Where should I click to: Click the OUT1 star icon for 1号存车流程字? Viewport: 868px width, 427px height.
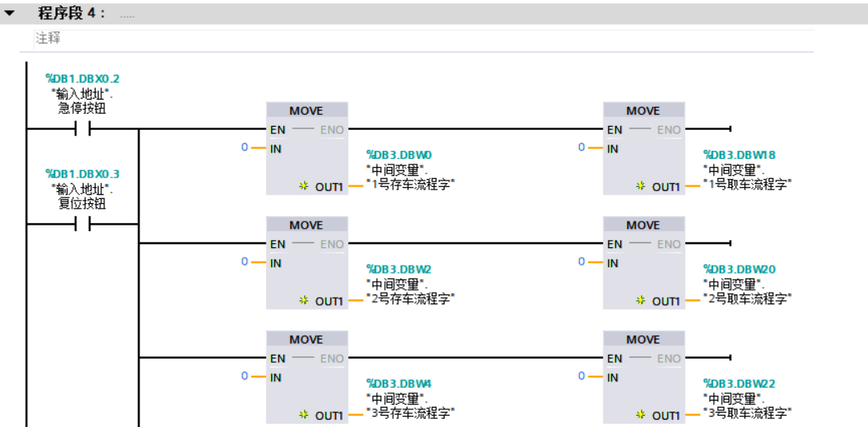tap(303, 186)
